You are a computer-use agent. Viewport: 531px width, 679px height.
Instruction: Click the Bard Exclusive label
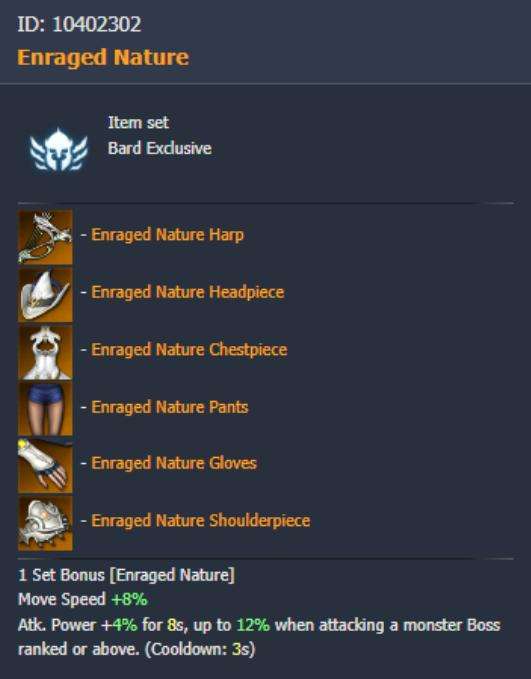(160, 148)
